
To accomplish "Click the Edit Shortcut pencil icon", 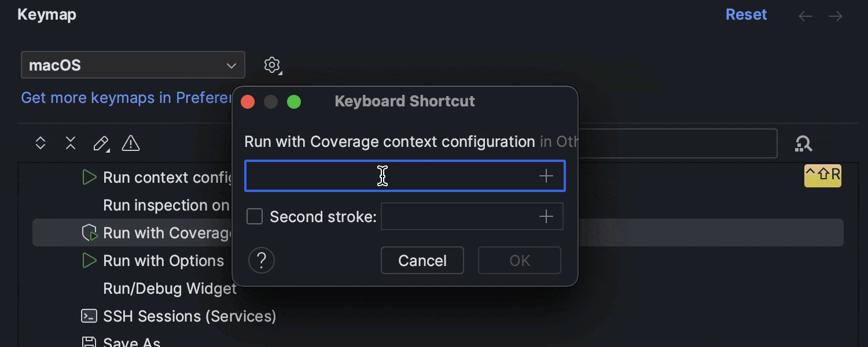I will pyautogui.click(x=101, y=143).
